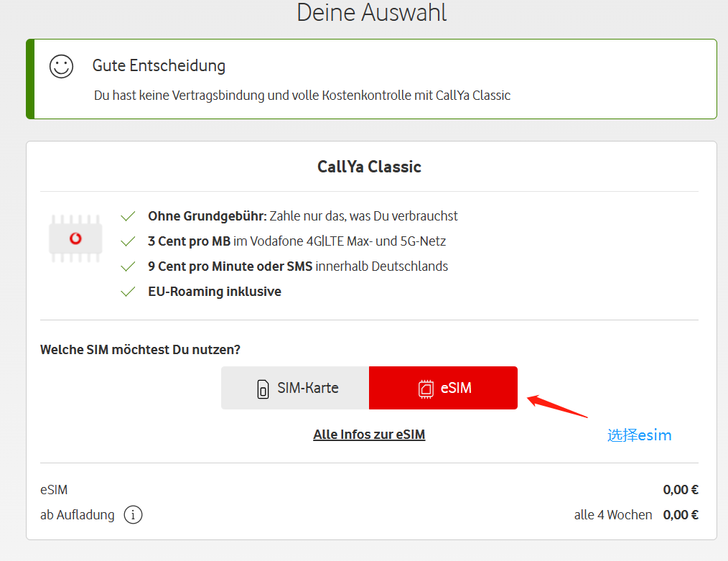Click the SIM card icon in SIM-Karte button
Viewport: 728px width, 561px height.
tap(263, 389)
